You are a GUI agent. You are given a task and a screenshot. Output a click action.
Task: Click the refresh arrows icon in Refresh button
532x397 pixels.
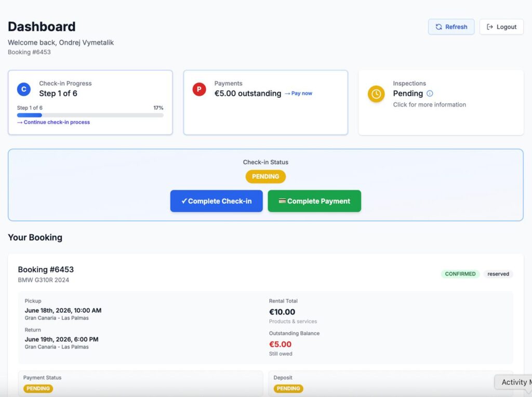pyautogui.click(x=439, y=27)
